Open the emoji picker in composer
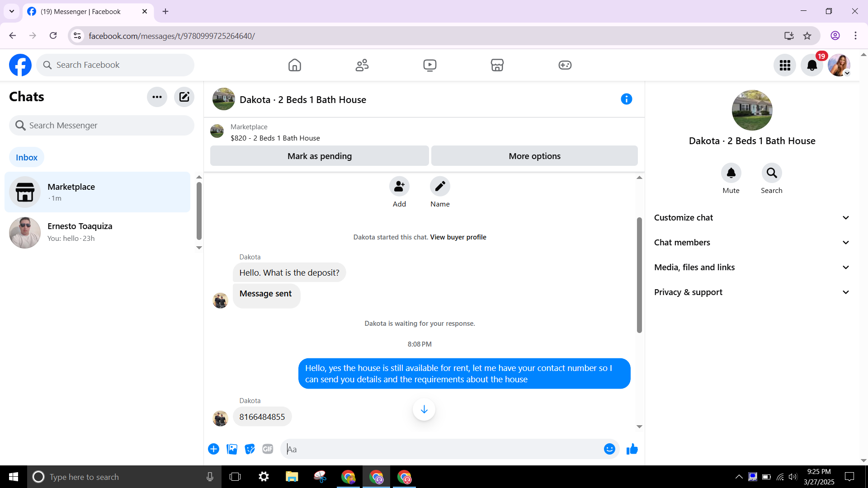This screenshot has width=868, height=488. [x=609, y=449]
